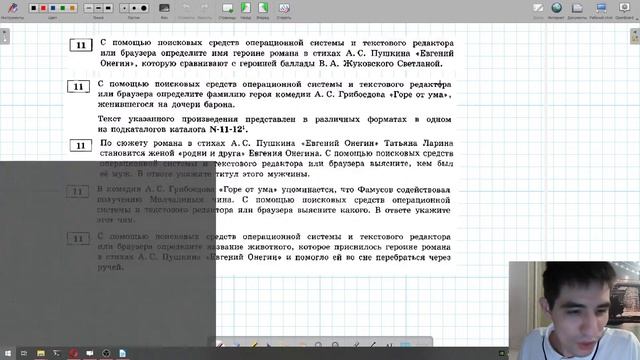The width and height of the screenshot is (640, 360).
Task: Add a new page with Страницы button
Action: coord(227,9)
